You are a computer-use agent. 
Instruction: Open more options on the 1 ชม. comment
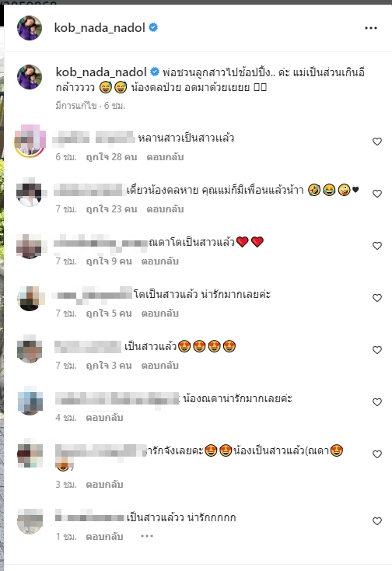(x=147, y=536)
